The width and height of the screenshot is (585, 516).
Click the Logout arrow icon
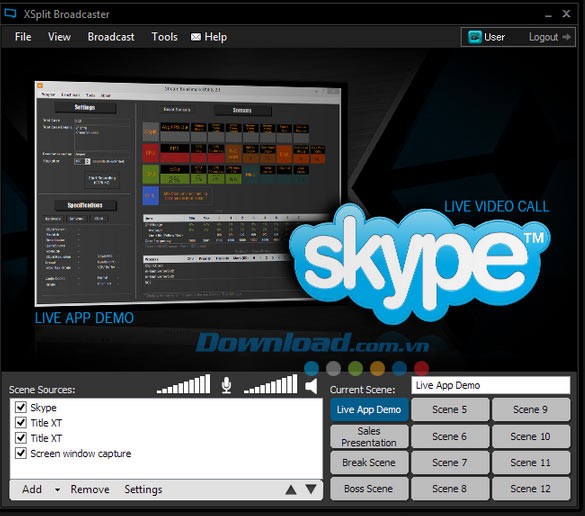(x=566, y=37)
